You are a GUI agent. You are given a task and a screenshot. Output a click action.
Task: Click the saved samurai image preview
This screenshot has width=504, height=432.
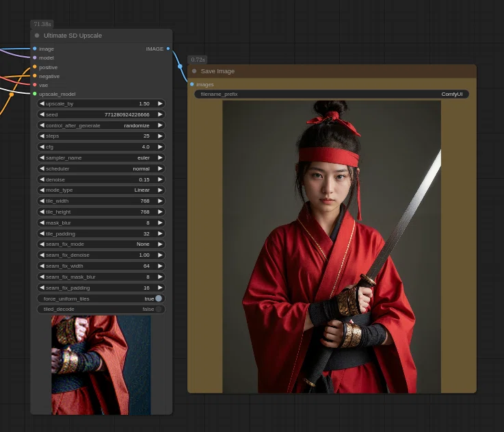pyautogui.click(x=332, y=246)
